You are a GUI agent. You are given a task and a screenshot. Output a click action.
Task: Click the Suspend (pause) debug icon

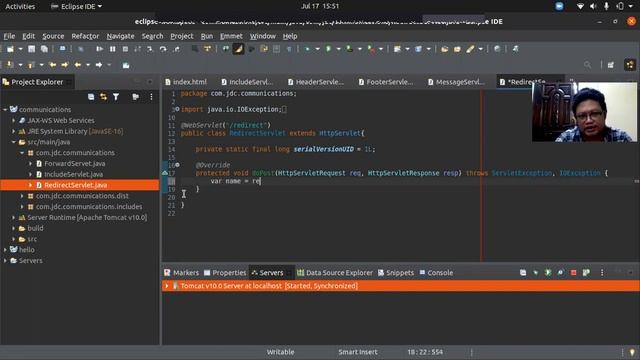[x=113, y=49]
